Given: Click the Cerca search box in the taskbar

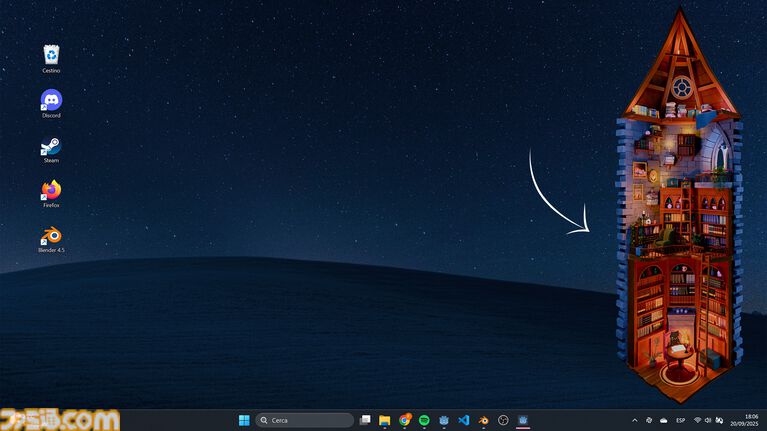Looking at the screenshot, I should pyautogui.click(x=304, y=420).
